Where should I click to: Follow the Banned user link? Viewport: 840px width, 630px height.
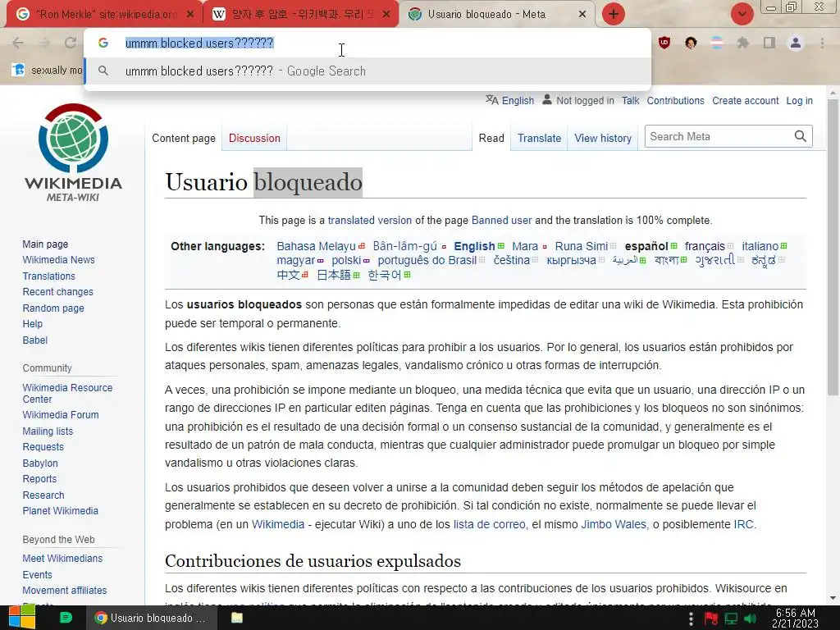coord(501,220)
